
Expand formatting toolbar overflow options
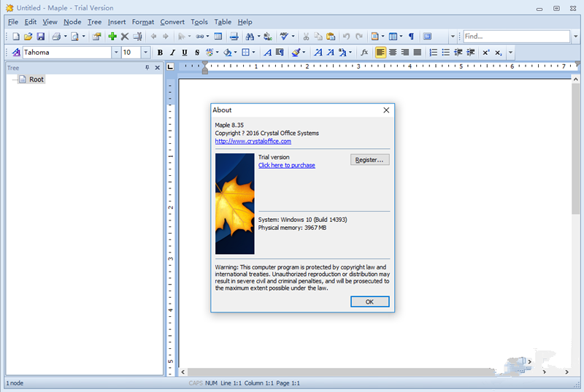510,53
